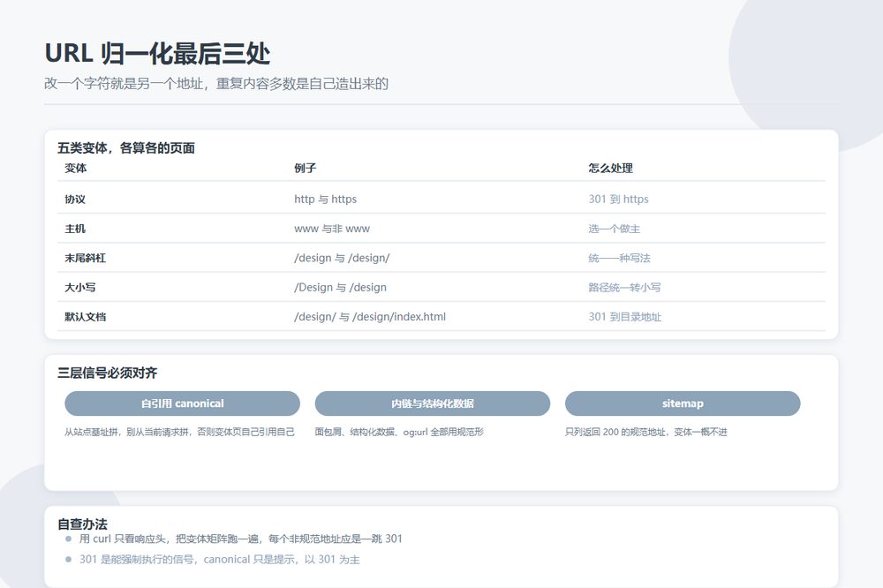Screen dimensions: 883x588
Task: Click the cell 统一一种写法
Action: 620,258
